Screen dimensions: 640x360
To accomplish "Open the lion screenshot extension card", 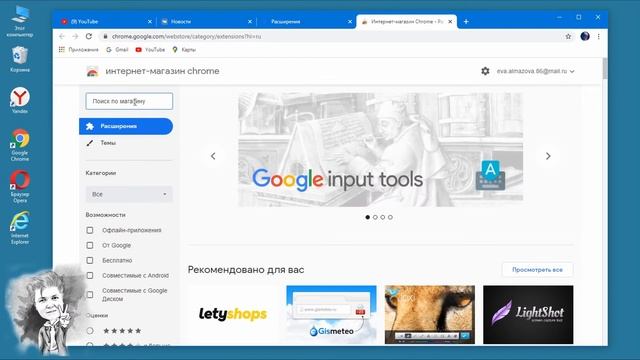I will click(429, 314).
